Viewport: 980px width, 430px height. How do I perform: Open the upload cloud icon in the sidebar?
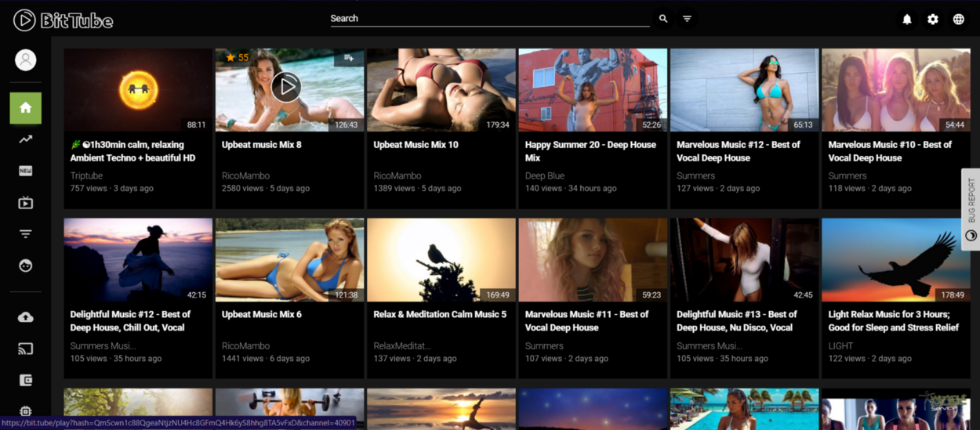(x=26, y=317)
